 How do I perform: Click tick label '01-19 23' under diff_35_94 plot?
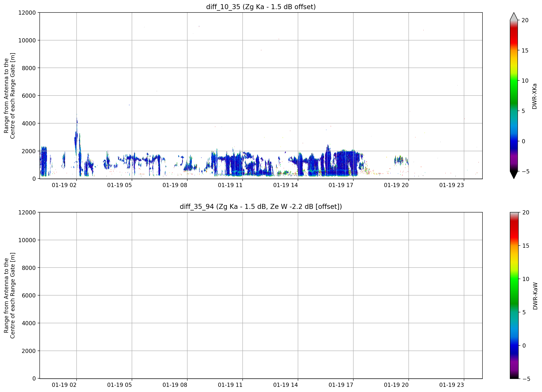click(x=452, y=385)
